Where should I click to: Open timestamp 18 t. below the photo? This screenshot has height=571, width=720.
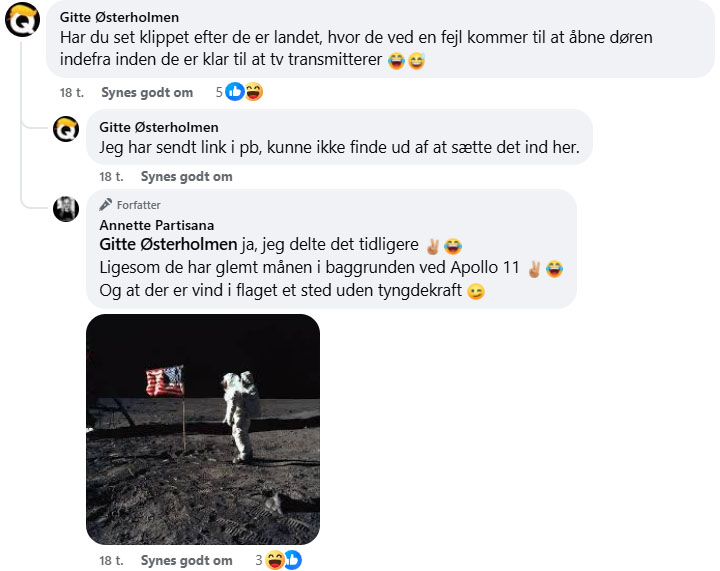tap(111, 560)
